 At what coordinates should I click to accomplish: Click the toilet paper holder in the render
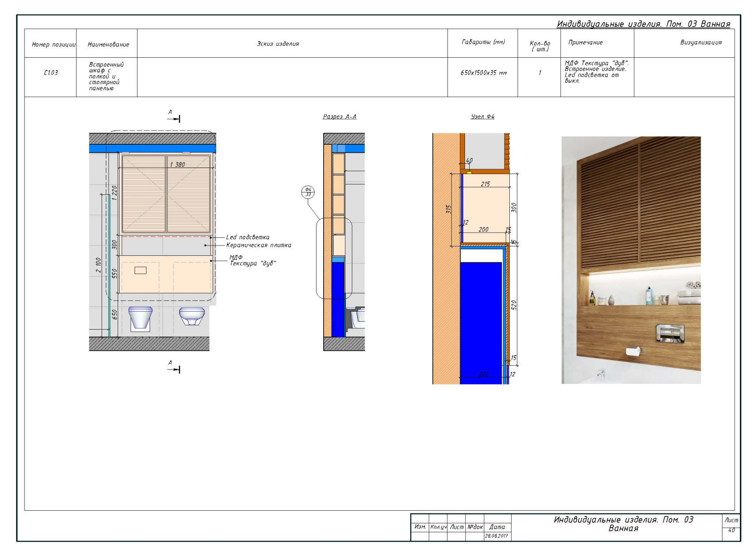point(633,352)
